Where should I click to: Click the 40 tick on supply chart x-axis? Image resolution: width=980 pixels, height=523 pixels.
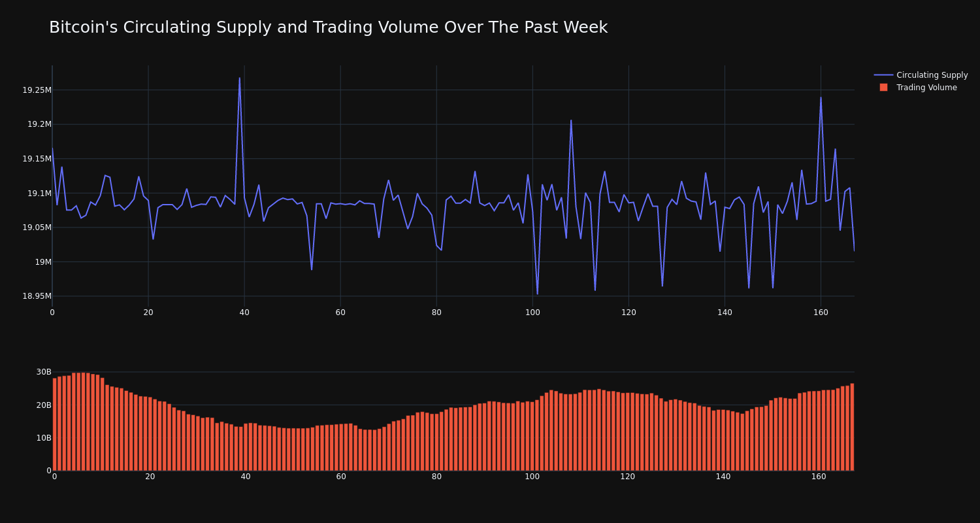pos(244,312)
